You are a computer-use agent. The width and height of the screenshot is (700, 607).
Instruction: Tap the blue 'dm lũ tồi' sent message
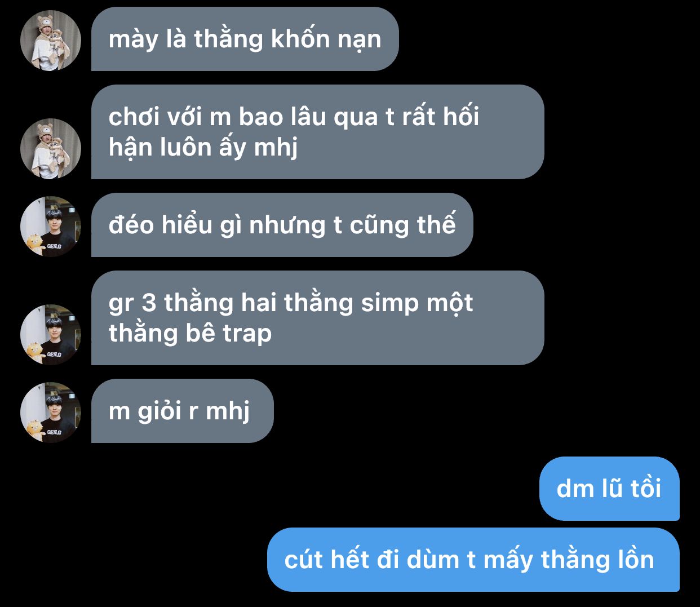tap(609, 489)
